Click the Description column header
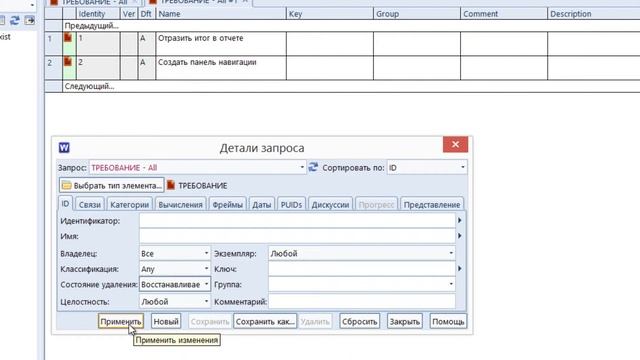Screen dimensions: 640x360 point(594,13)
